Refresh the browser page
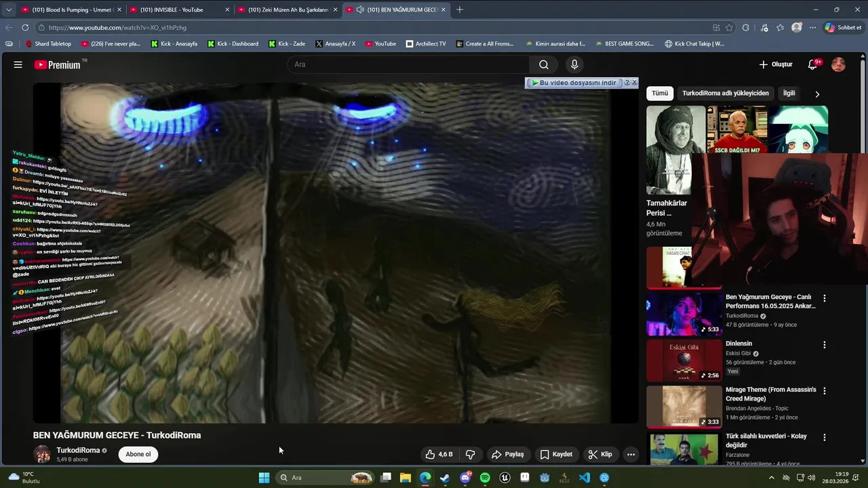868x488 pixels. (25, 28)
